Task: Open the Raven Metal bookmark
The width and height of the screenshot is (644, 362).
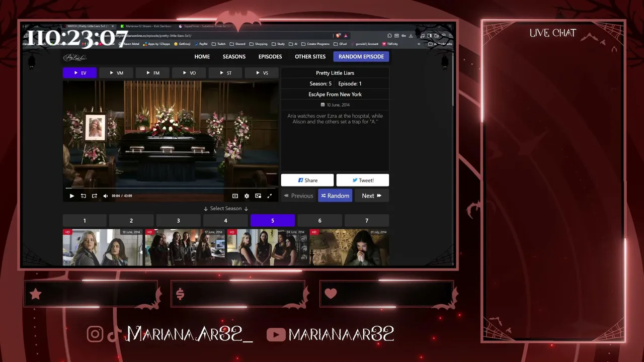Action: 129,44
